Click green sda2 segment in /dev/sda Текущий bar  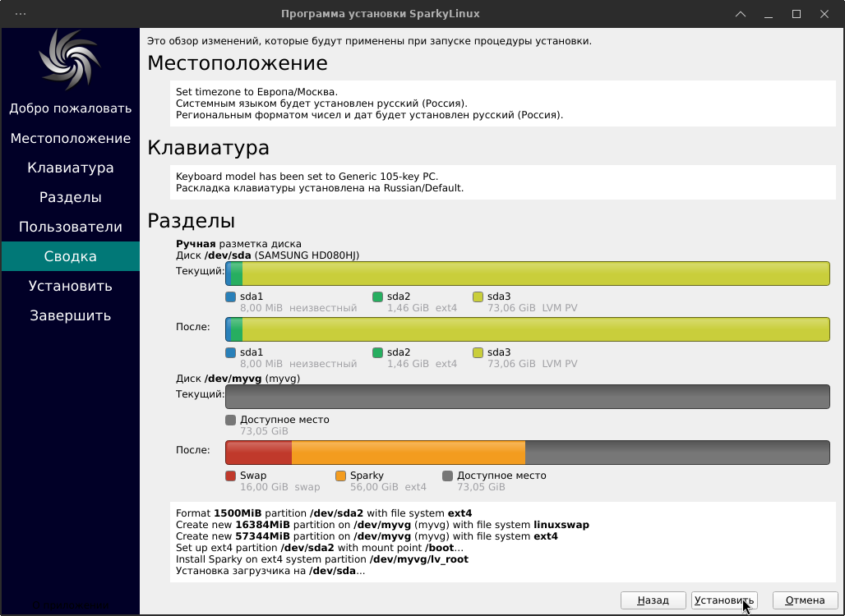coord(237,274)
